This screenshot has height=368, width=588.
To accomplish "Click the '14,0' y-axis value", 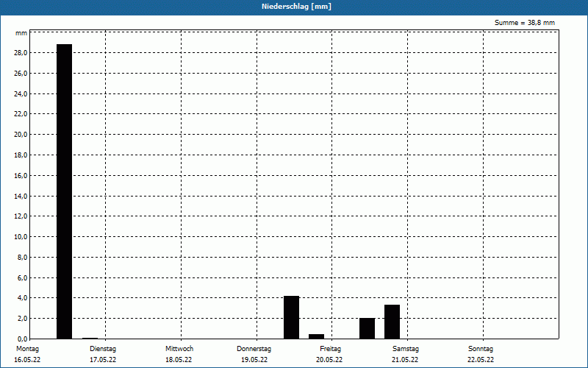I will click(x=21, y=196).
